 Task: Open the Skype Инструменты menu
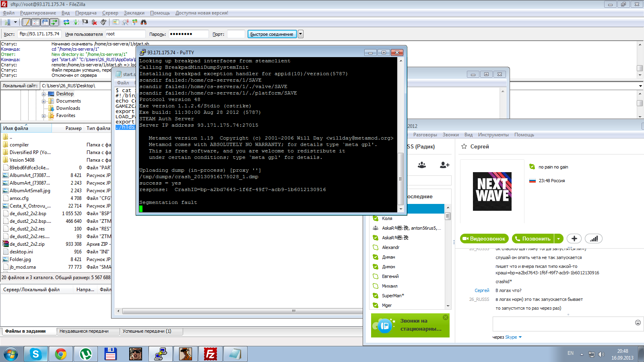pyautogui.click(x=493, y=135)
